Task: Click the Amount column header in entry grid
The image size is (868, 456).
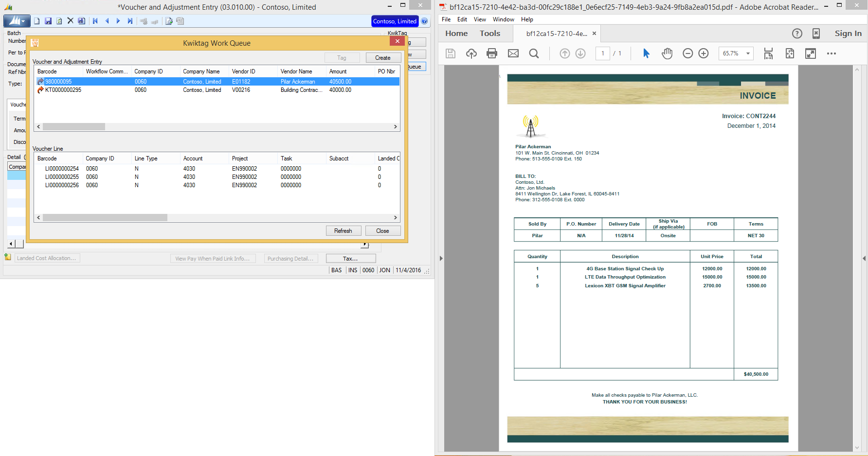Action: (x=338, y=71)
